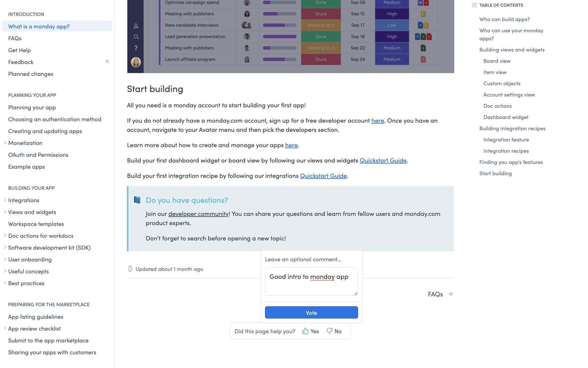Click the optional comment text box
Screen dimensions: 588x368
(311, 281)
